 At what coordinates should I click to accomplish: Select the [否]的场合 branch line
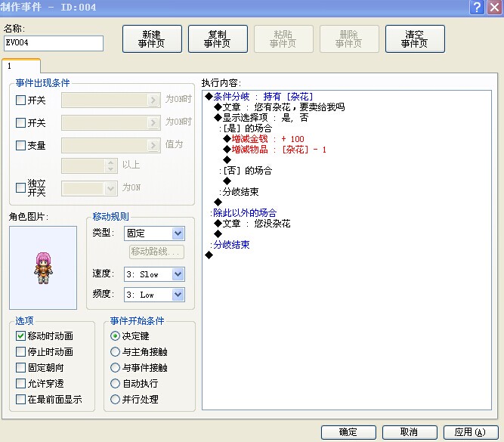click(x=246, y=170)
